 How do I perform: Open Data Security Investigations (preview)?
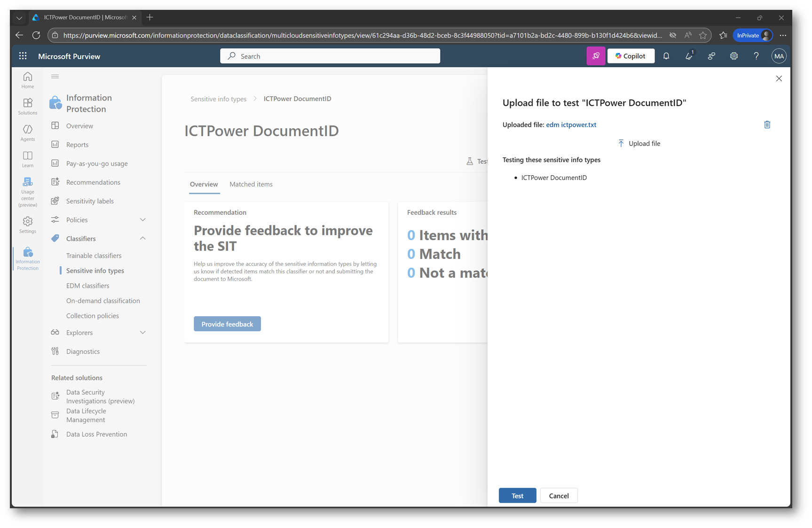(x=100, y=396)
